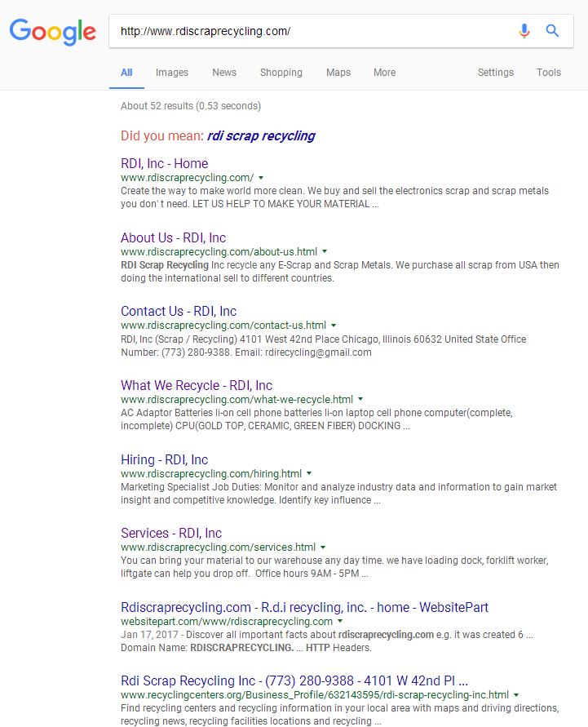Open search Settings
588x727 pixels.
click(495, 73)
